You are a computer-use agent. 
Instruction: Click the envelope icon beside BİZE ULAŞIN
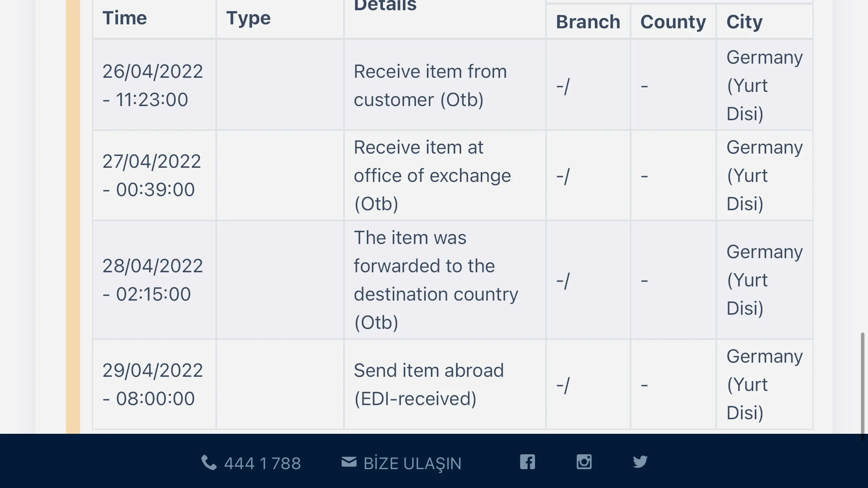tap(349, 462)
